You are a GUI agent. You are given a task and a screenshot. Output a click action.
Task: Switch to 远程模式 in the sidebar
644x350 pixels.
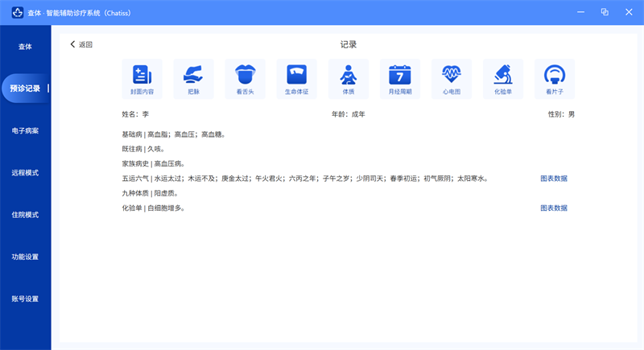(25, 173)
